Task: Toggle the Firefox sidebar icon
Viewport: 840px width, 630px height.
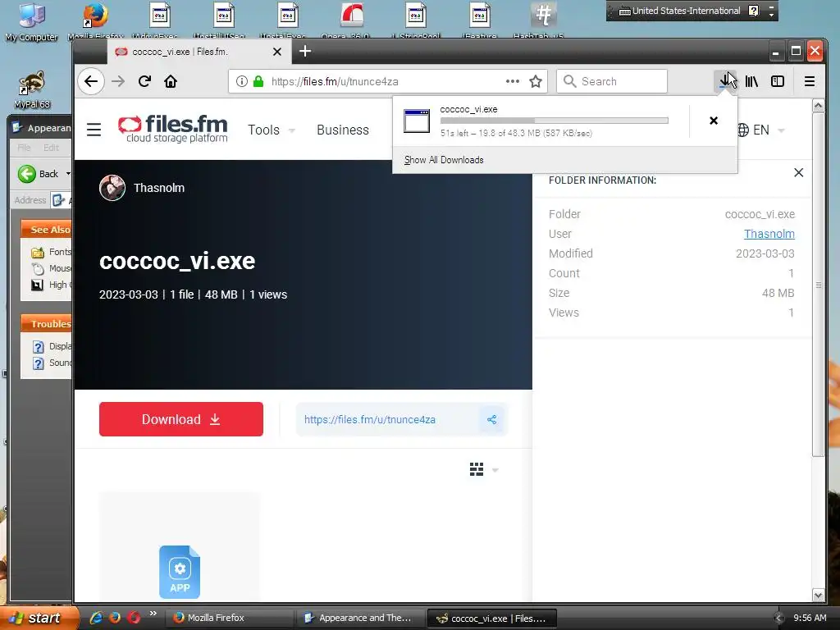Action: coord(778,81)
